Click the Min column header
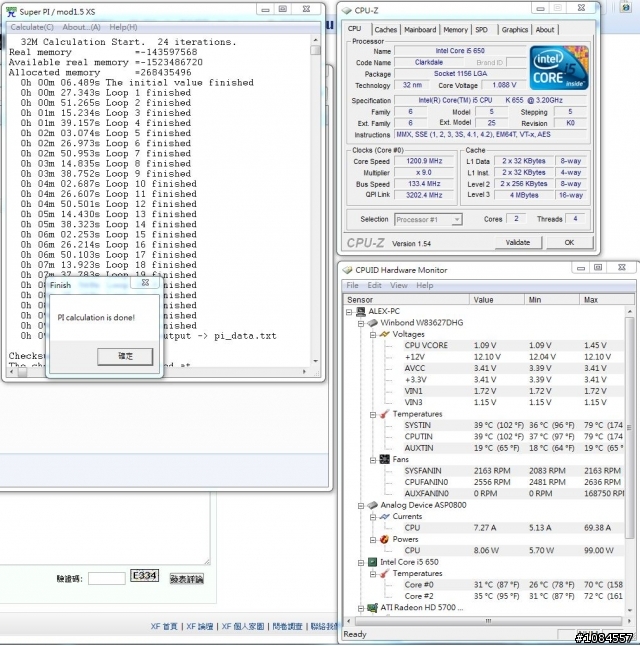The image size is (640, 646). point(552,300)
